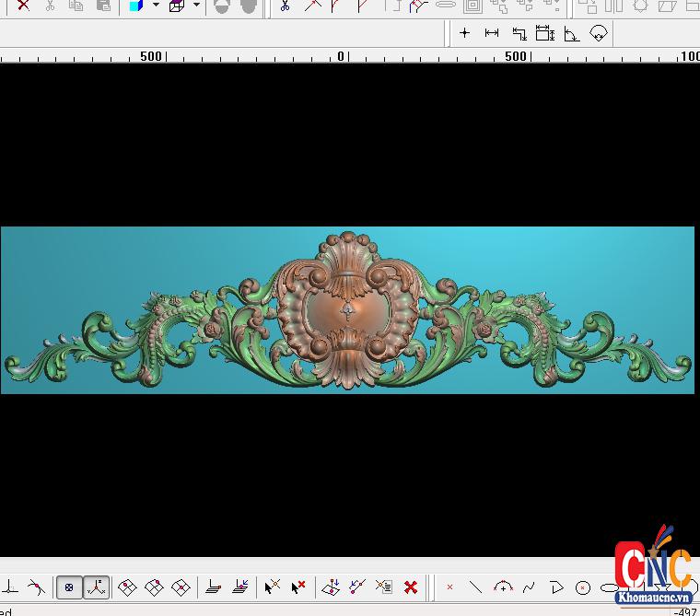The width and height of the screenshot is (700, 616).
Task: Select the scissors cut tool
Action: pos(286,6)
